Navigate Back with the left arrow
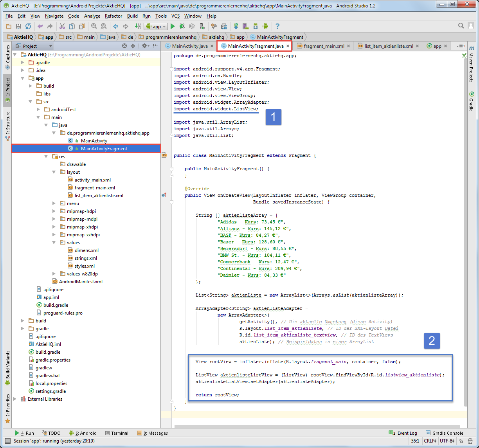Viewport: 479px width, 448px height. (x=116, y=26)
